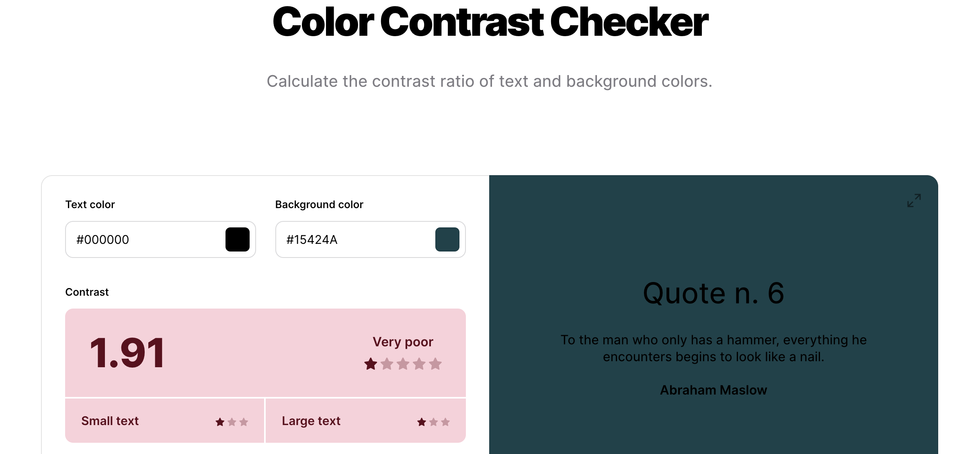This screenshot has width=980, height=454.
Task: Click the filled star in the Small text row
Action: [x=220, y=422]
